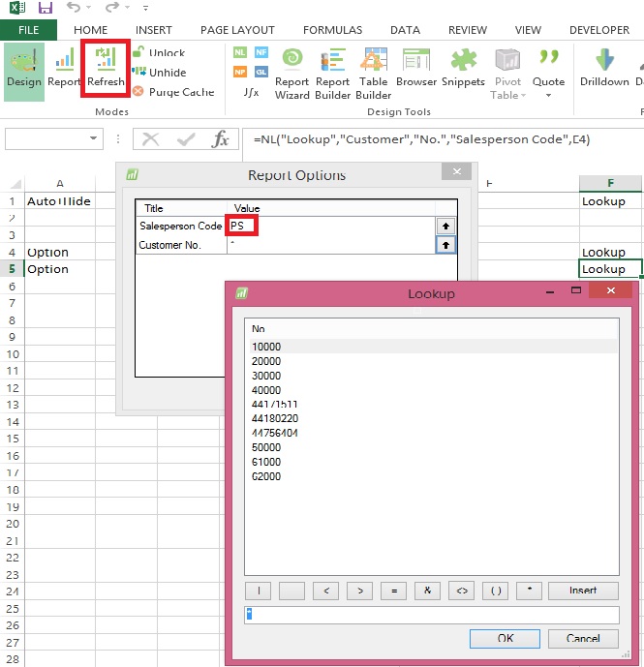644x667 pixels.
Task: Click the Refresh mode icon
Action: [106, 69]
